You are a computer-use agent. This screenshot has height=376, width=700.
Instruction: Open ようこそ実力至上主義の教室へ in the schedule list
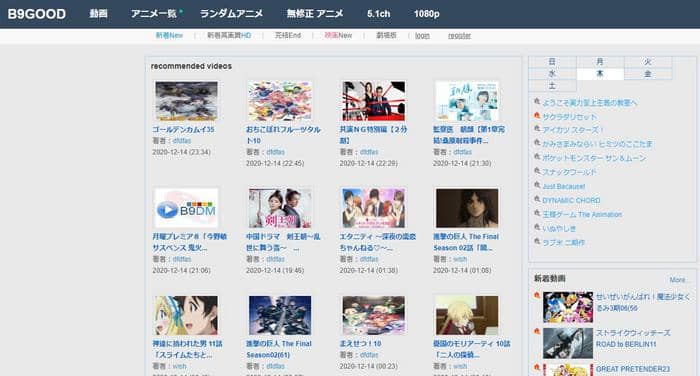589,103
